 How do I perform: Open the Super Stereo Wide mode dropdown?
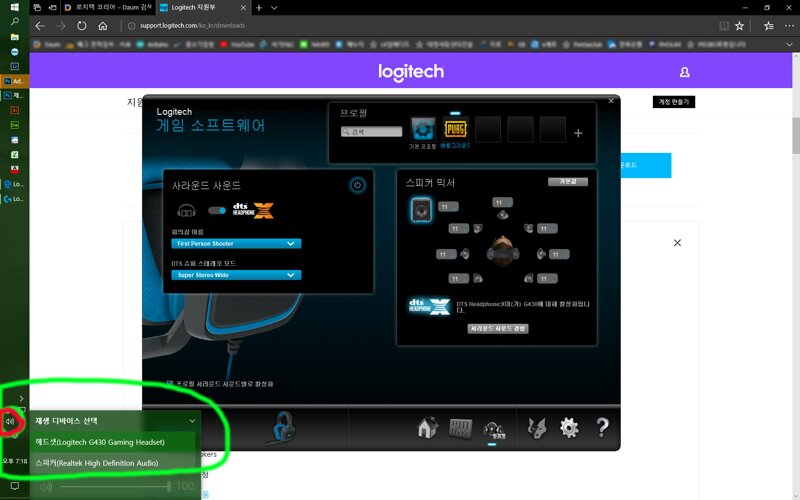click(x=236, y=275)
